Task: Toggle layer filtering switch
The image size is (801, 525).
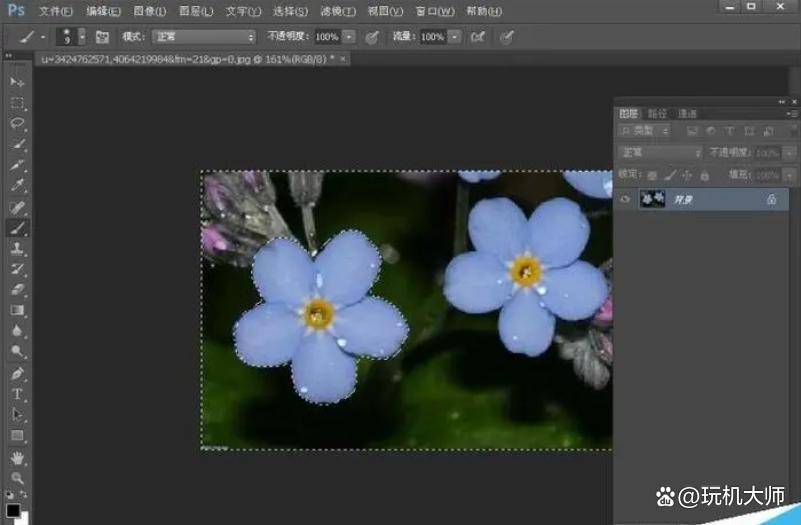Action: (x=794, y=131)
